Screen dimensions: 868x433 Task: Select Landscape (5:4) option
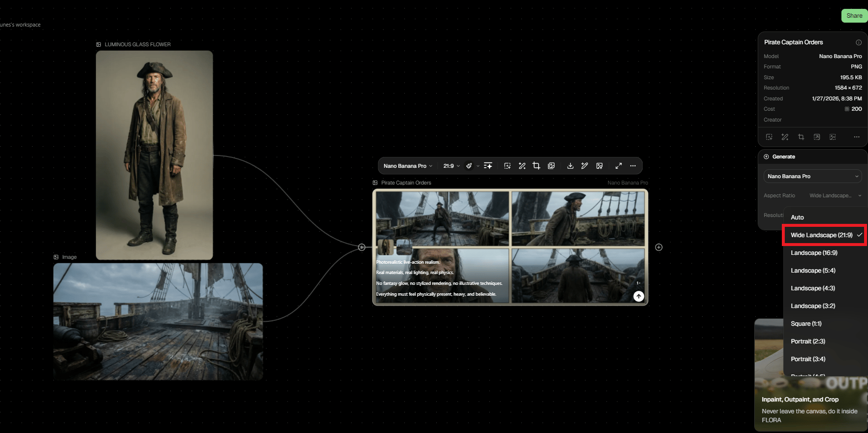[826, 271]
